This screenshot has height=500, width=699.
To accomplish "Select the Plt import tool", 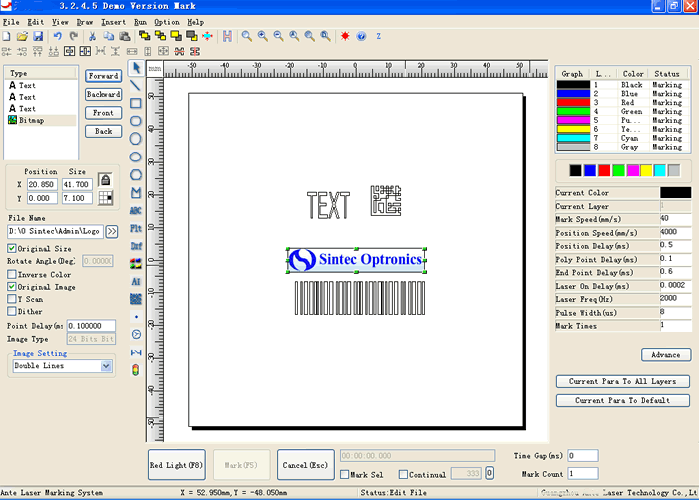I will tap(136, 228).
